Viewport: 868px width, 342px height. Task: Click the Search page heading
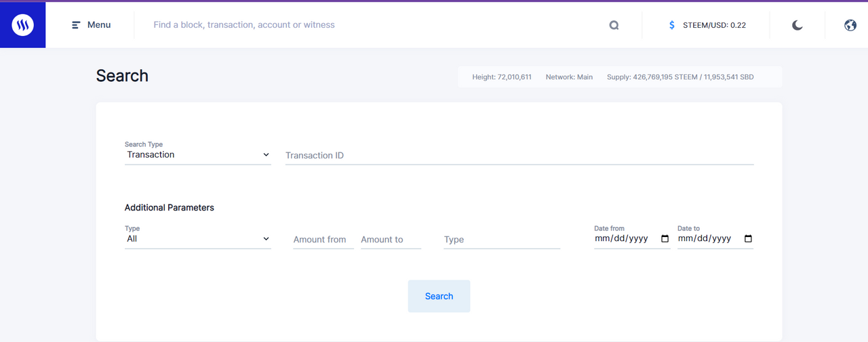pyautogui.click(x=122, y=76)
